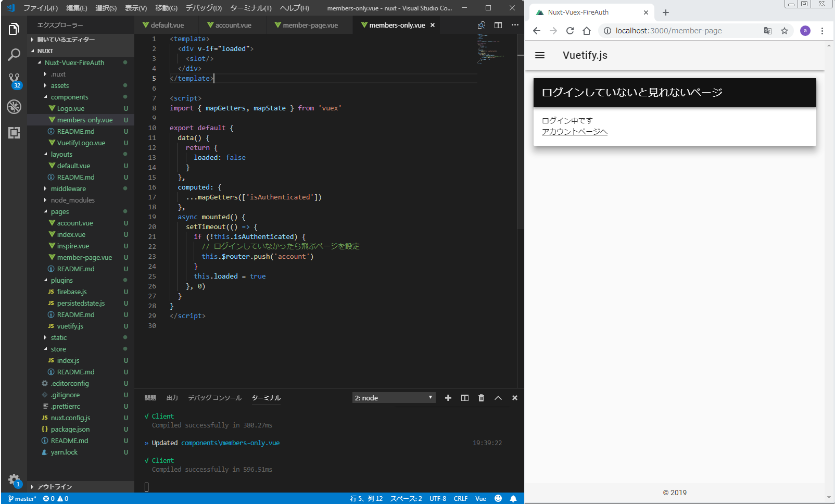
Task: Open Vuetify hamburger navigation menu
Action: [x=540, y=55]
